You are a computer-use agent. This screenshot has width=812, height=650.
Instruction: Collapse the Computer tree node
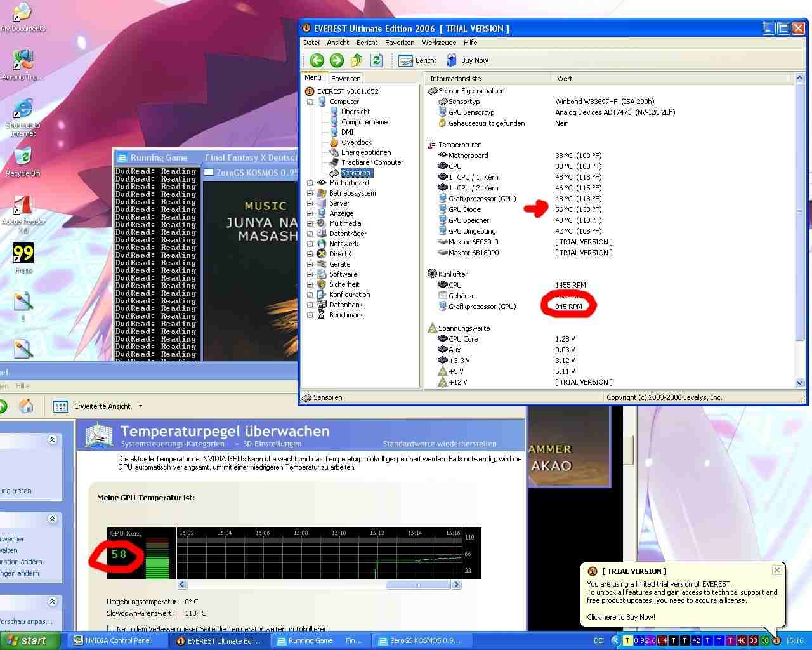coord(310,102)
